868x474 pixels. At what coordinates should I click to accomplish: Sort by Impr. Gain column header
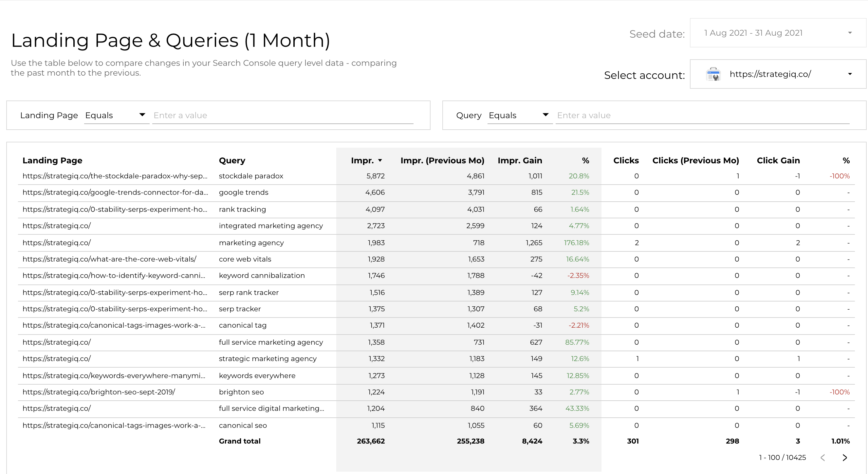(520, 160)
